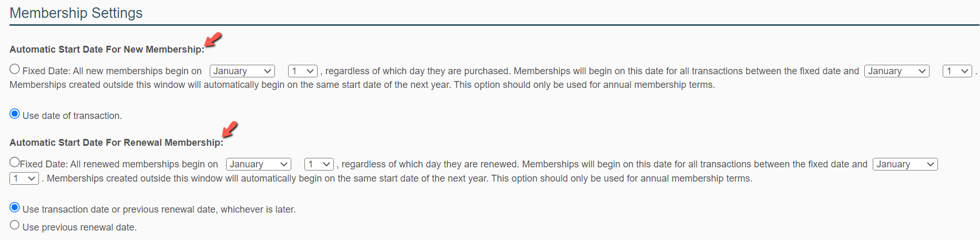Click the Use date of transaction label text
The image size is (980, 240).
[x=72, y=116]
